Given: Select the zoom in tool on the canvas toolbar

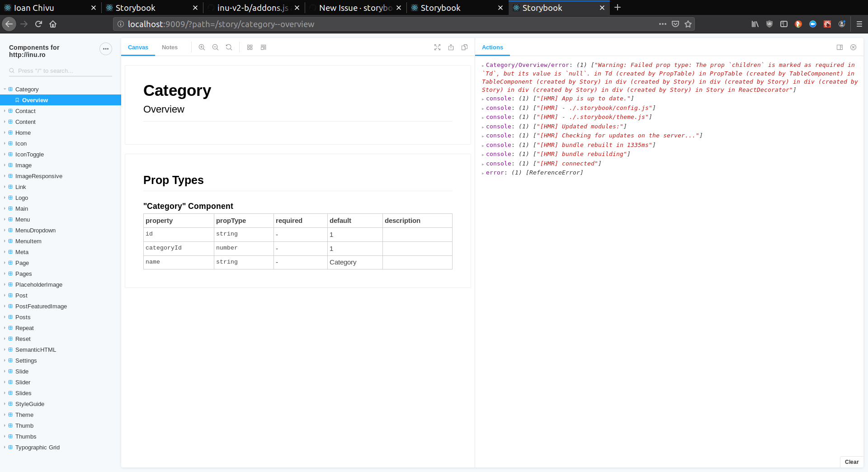Looking at the screenshot, I should click(x=202, y=47).
